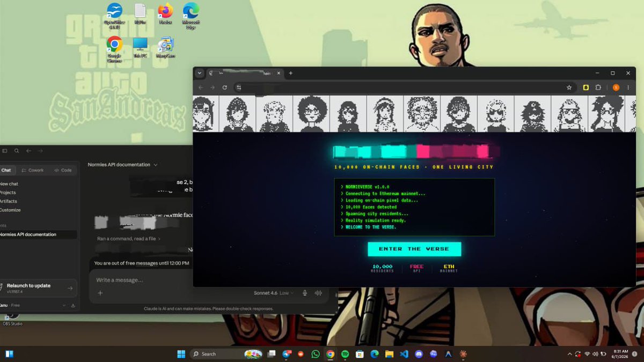Click the microphone icon in message box
644x362 pixels.
coord(305,293)
